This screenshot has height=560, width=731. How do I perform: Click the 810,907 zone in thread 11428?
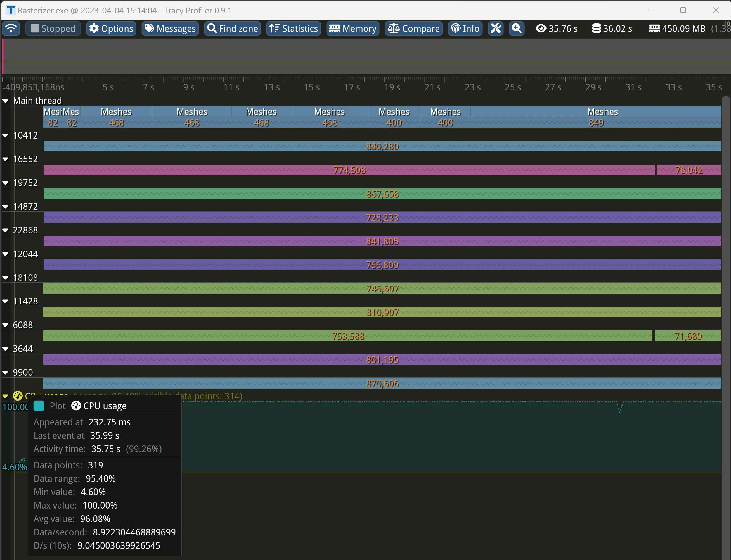[382, 312]
